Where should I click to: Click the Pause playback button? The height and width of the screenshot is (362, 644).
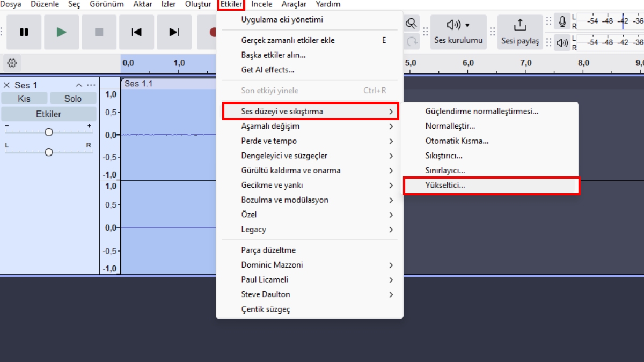tap(24, 32)
